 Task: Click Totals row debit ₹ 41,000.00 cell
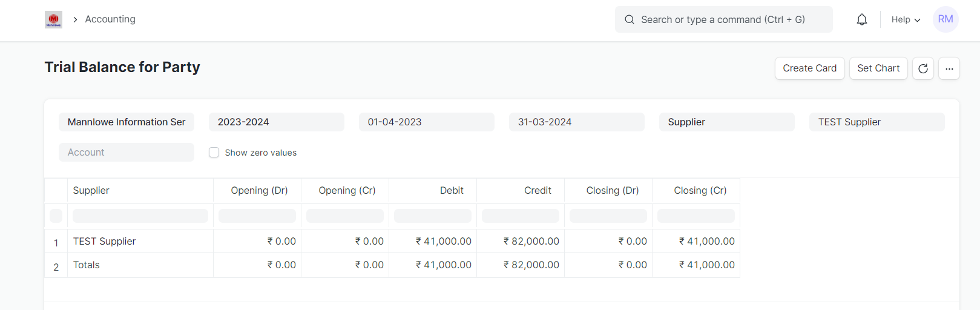pyautogui.click(x=433, y=265)
